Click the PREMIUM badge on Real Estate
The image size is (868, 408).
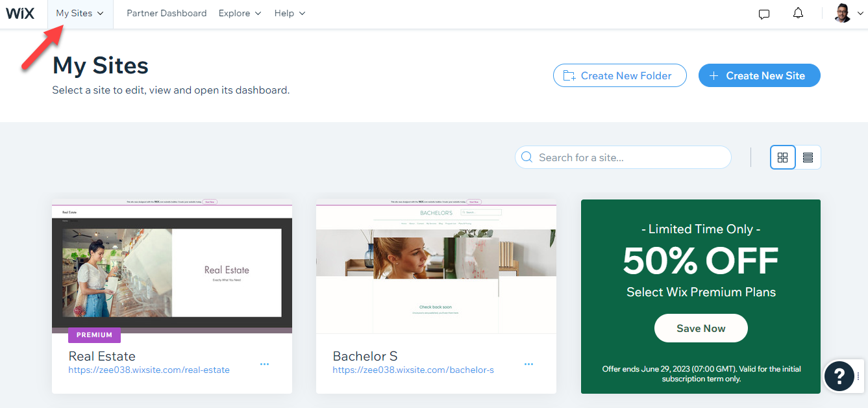(x=94, y=335)
